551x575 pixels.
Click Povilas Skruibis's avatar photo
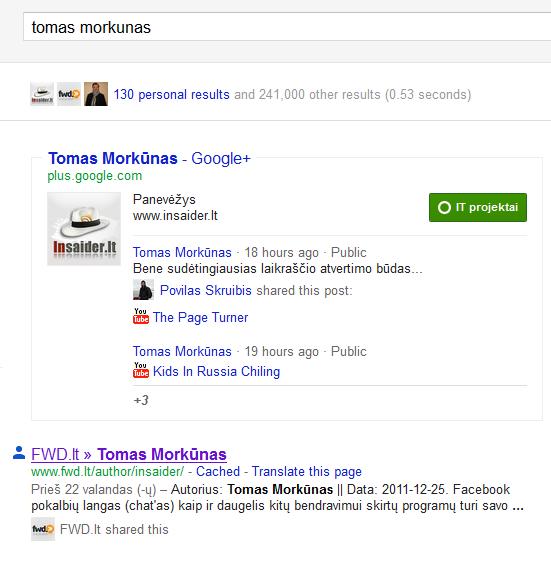pyautogui.click(x=143, y=290)
